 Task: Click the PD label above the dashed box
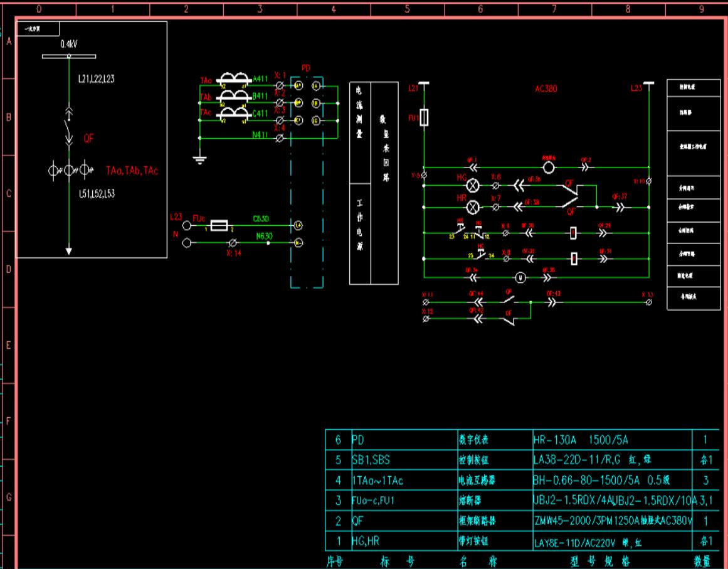click(x=306, y=68)
